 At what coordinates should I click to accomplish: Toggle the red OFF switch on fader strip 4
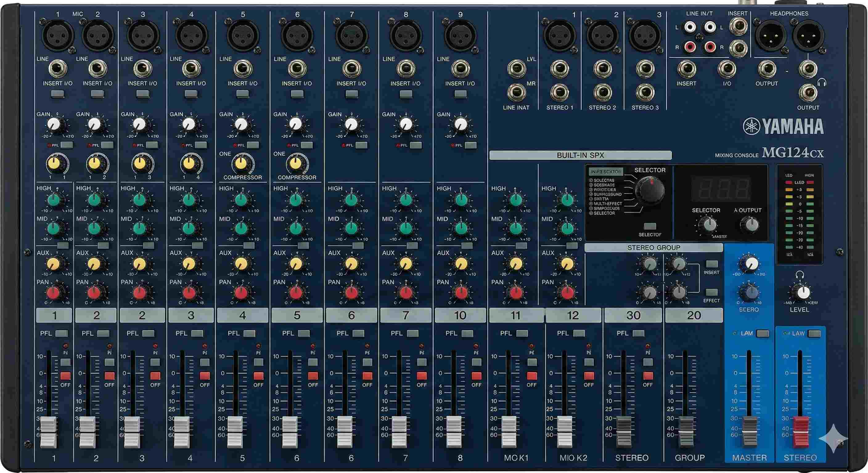point(205,376)
